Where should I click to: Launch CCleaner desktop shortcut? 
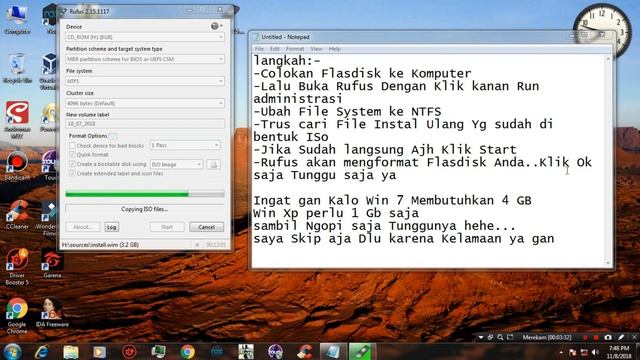(x=17, y=215)
